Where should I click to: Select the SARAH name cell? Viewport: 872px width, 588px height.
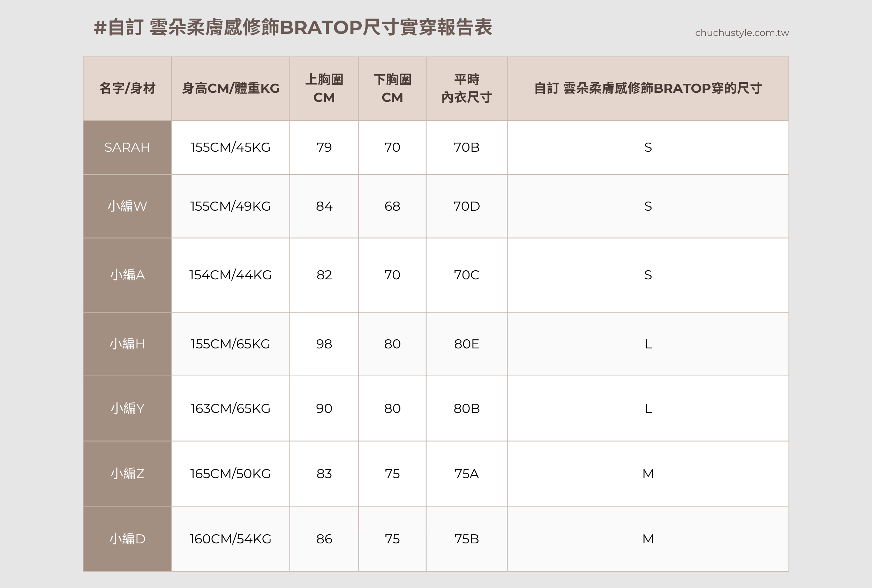click(x=127, y=148)
